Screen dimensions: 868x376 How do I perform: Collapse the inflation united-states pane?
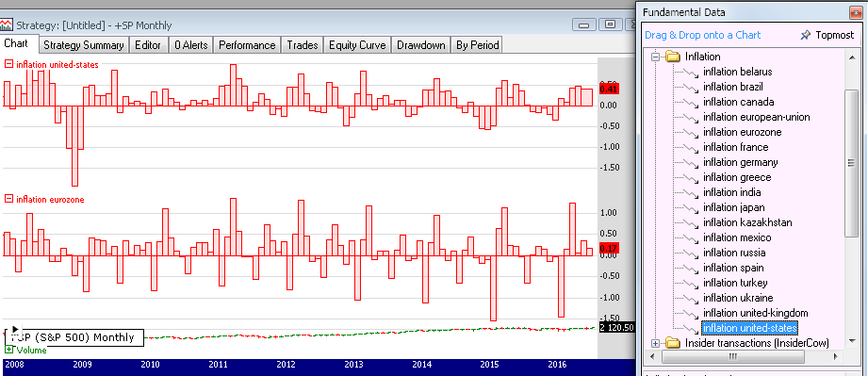[x=8, y=64]
